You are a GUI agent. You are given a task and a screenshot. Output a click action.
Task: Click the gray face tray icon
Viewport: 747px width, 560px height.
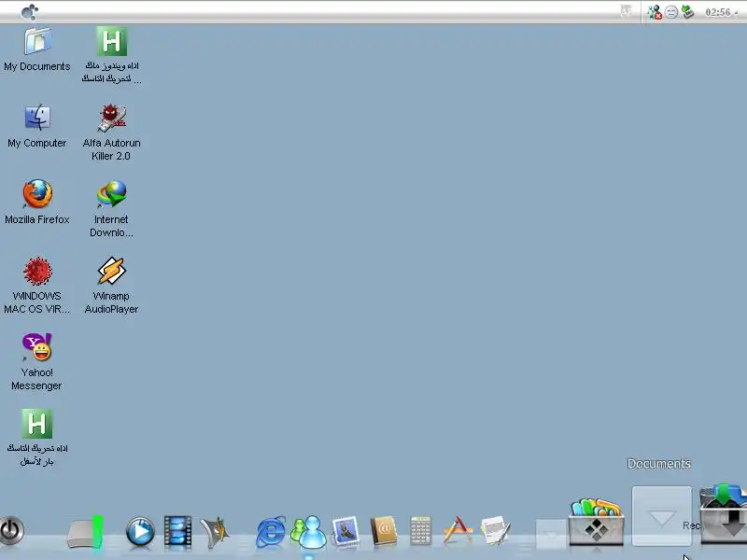pos(671,12)
